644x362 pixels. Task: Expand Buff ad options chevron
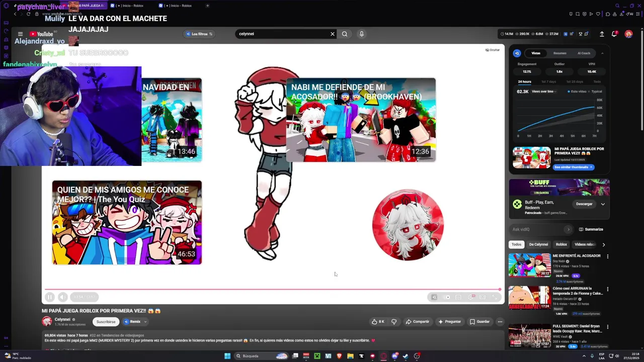[603, 204]
